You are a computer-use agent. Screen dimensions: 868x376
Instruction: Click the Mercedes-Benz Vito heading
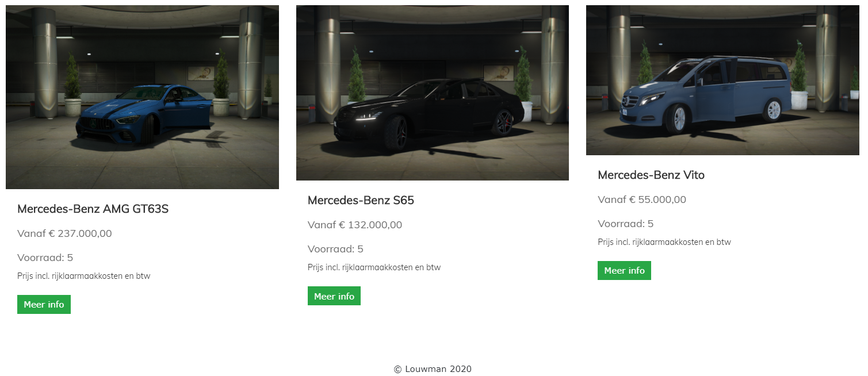(x=651, y=175)
